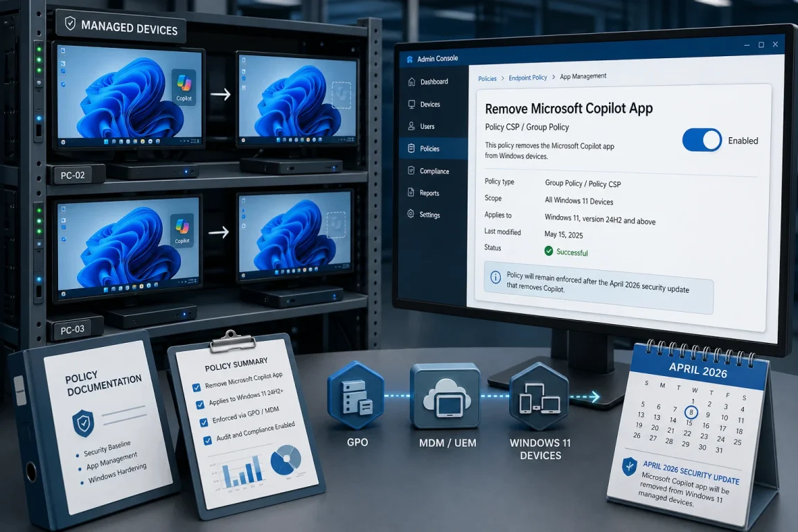Click the Dashboard home icon
Viewport: 798px width, 532px height.
411,82
